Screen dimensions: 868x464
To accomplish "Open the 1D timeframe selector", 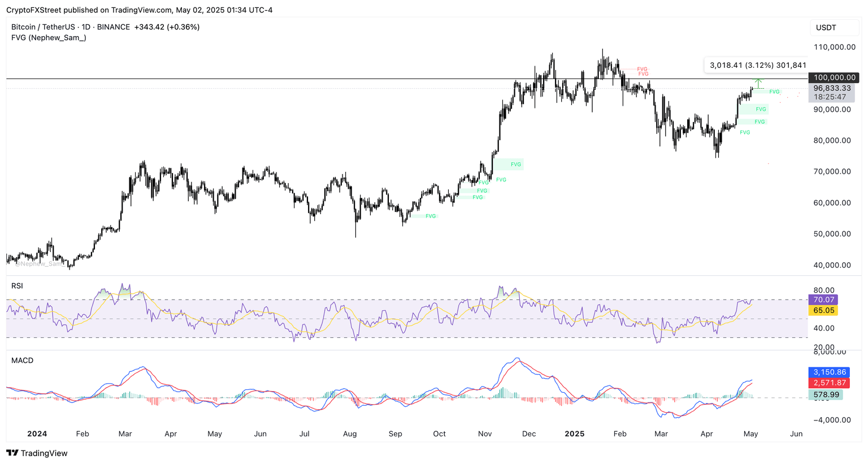I will tap(86, 27).
